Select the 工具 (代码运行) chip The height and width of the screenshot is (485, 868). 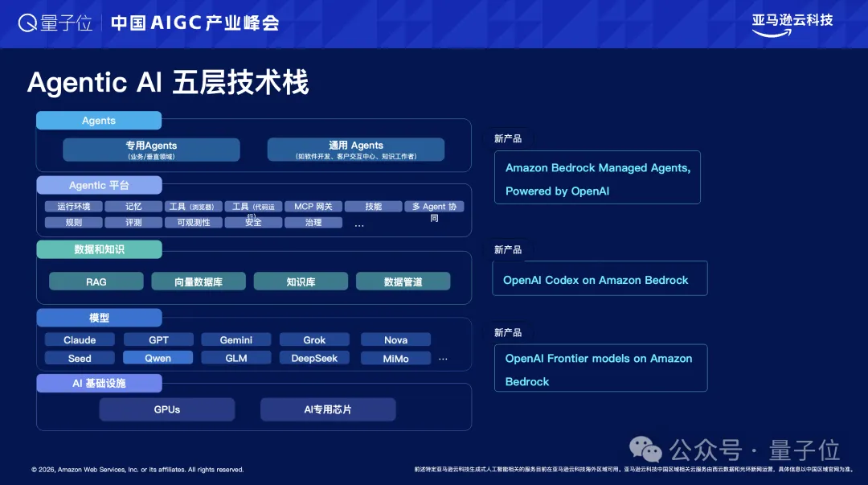[253, 206]
